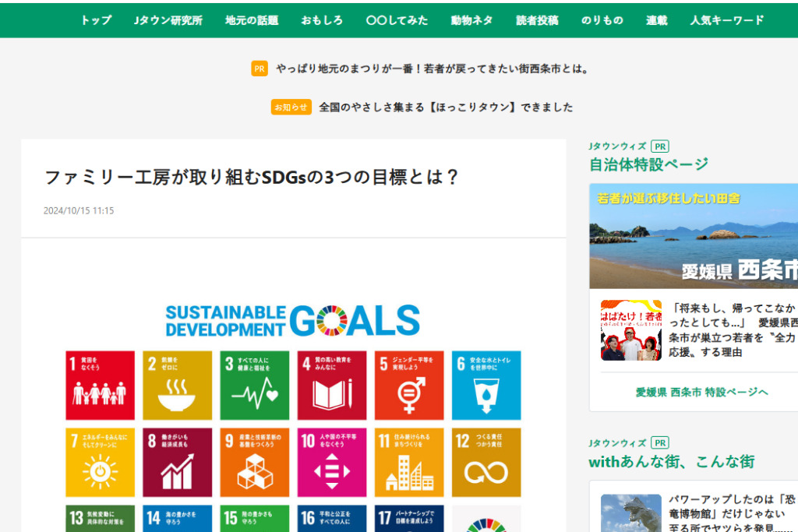Go to 愛媛県 西条市 特設ページへ

click(702, 392)
